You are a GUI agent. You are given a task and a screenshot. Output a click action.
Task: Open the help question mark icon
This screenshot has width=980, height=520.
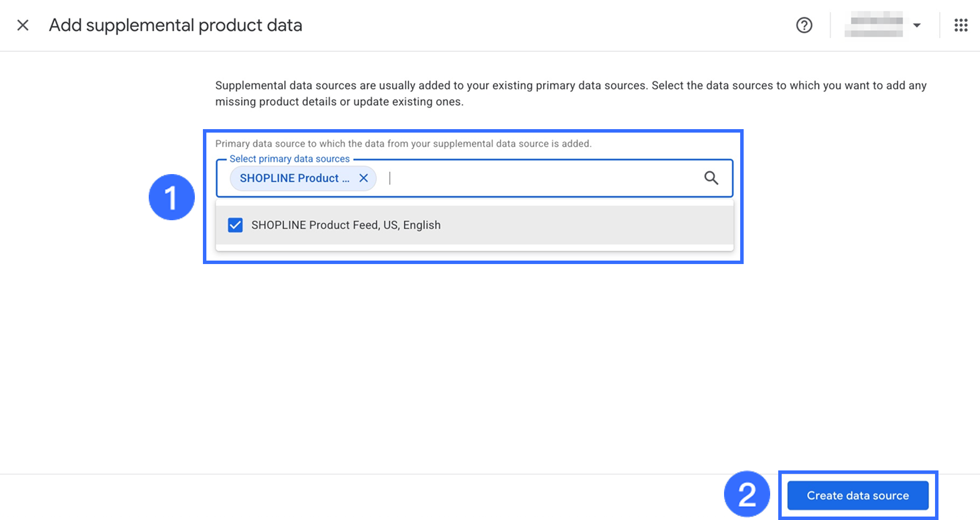(x=804, y=25)
